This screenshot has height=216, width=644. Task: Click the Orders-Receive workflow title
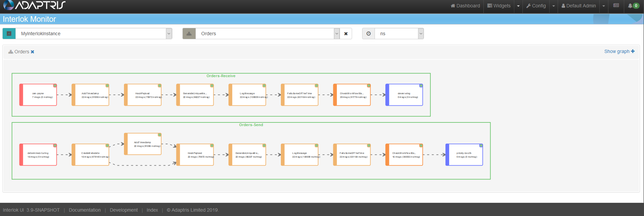(221, 76)
